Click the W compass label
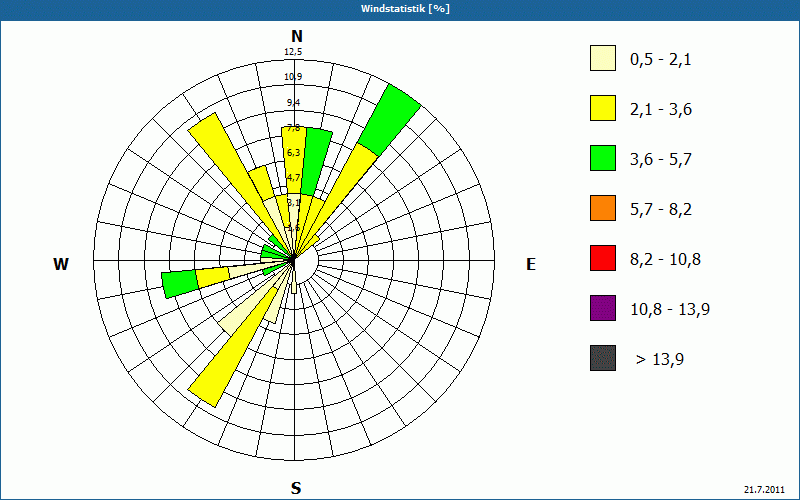This screenshot has height=500, width=800. 61,264
